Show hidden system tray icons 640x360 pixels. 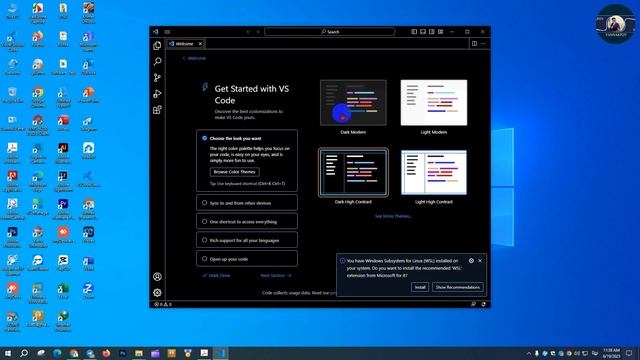coord(529,353)
